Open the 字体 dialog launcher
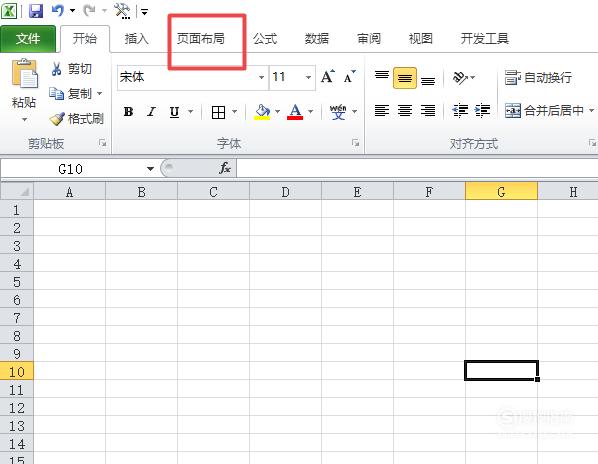Image resolution: width=598 pixels, height=464 pixels. [355, 143]
